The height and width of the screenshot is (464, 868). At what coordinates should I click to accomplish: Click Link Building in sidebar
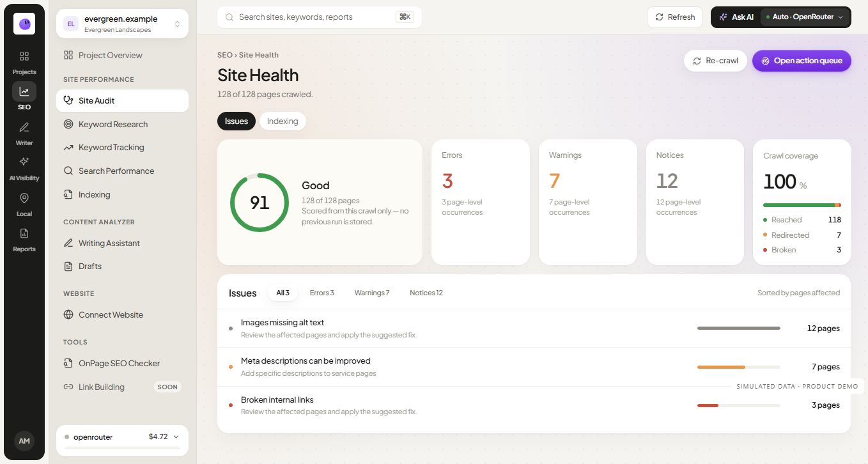pos(122,387)
